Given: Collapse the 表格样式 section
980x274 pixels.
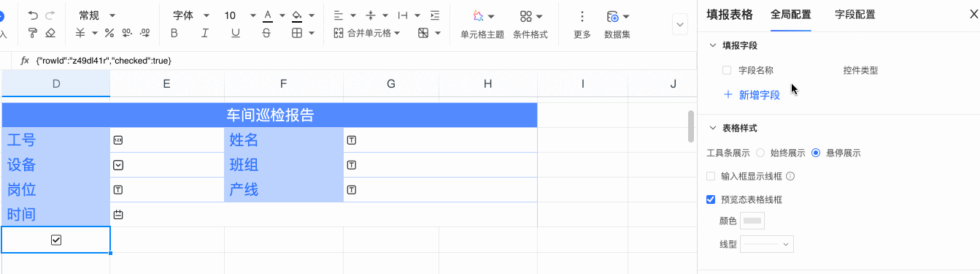Looking at the screenshot, I should 713,128.
